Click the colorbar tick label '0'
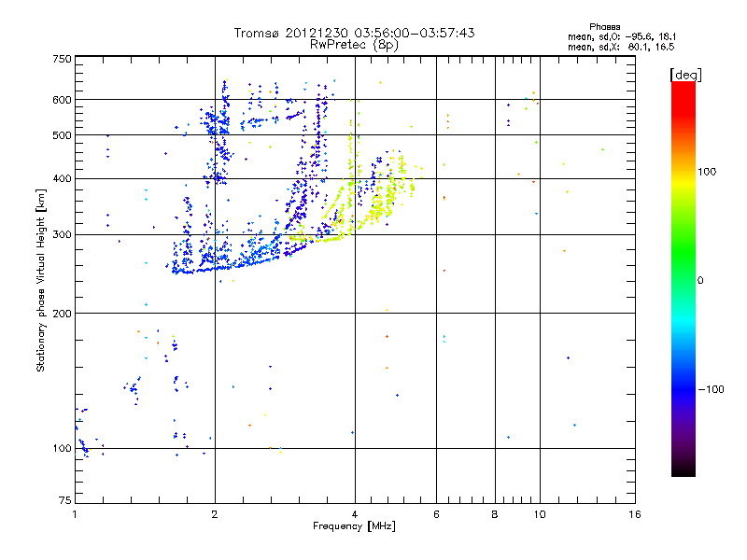 [x=700, y=281]
